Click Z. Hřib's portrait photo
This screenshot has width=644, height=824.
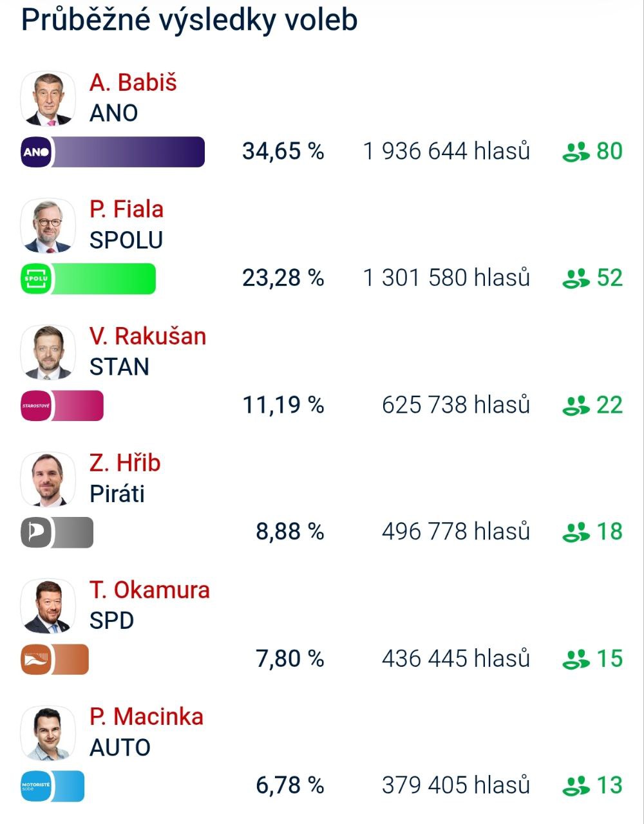tap(48, 480)
